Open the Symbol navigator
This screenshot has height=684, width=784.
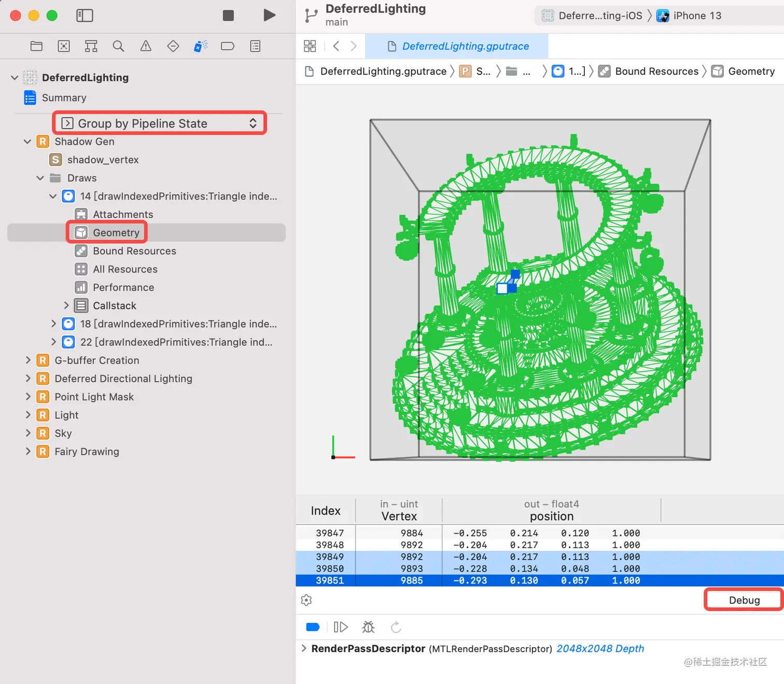pyautogui.click(x=91, y=46)
